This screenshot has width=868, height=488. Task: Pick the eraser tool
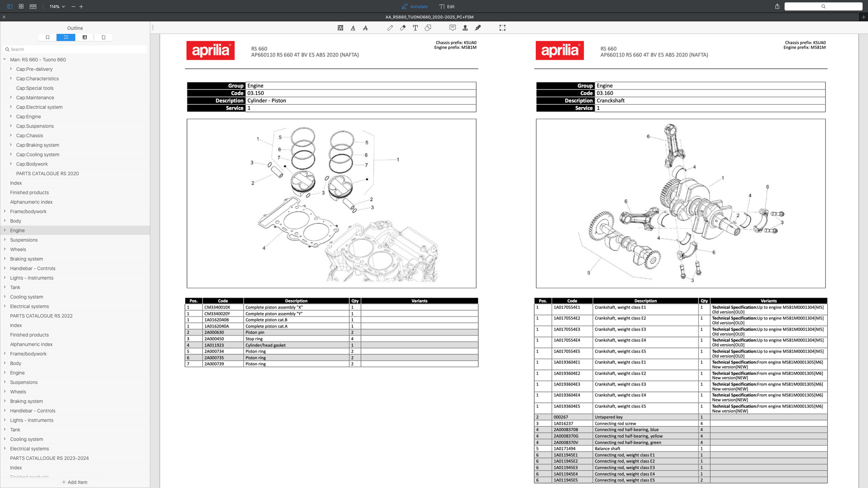(403, 28)
